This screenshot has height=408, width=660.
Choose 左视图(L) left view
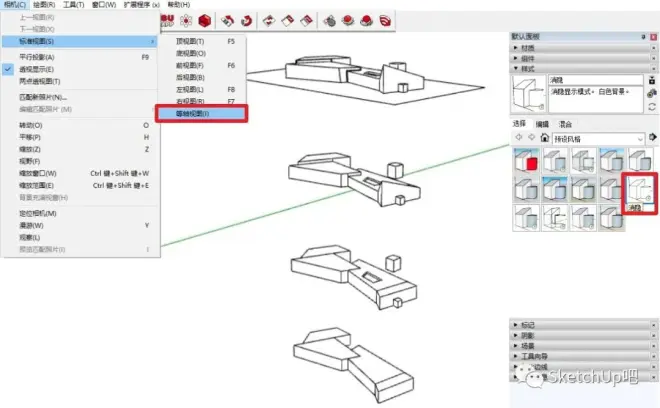(203, 89)
